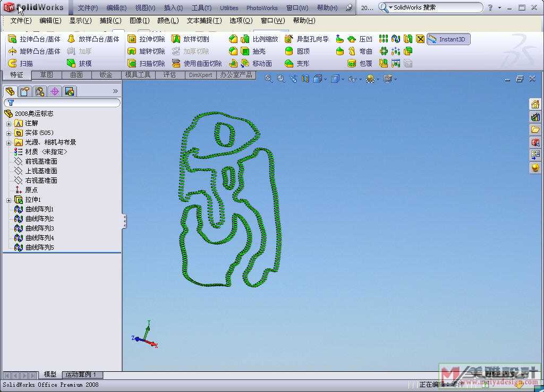544x392 pixels.
Task: Choose the 扫描切除 swept cut tool
Action: tap(146, 64)
